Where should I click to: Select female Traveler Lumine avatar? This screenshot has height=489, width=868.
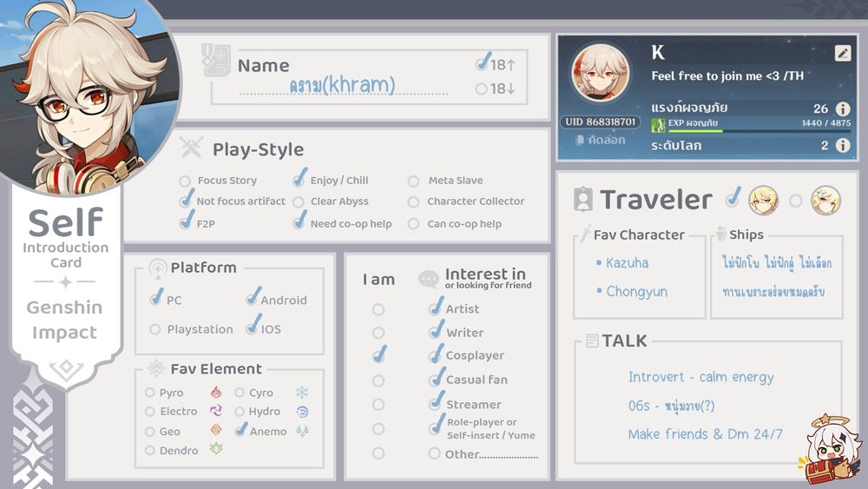(826, 200)
